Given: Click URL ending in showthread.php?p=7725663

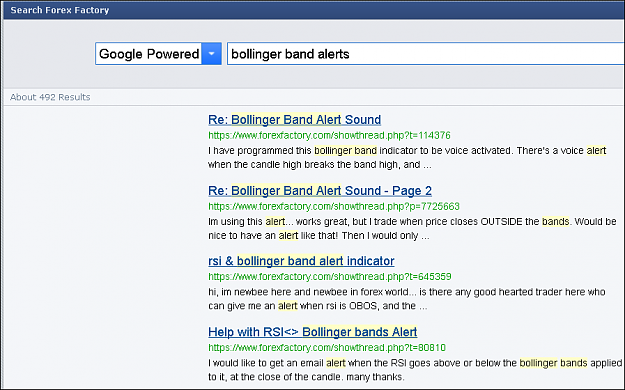Looking at the screenshot, I should point(334,207).
